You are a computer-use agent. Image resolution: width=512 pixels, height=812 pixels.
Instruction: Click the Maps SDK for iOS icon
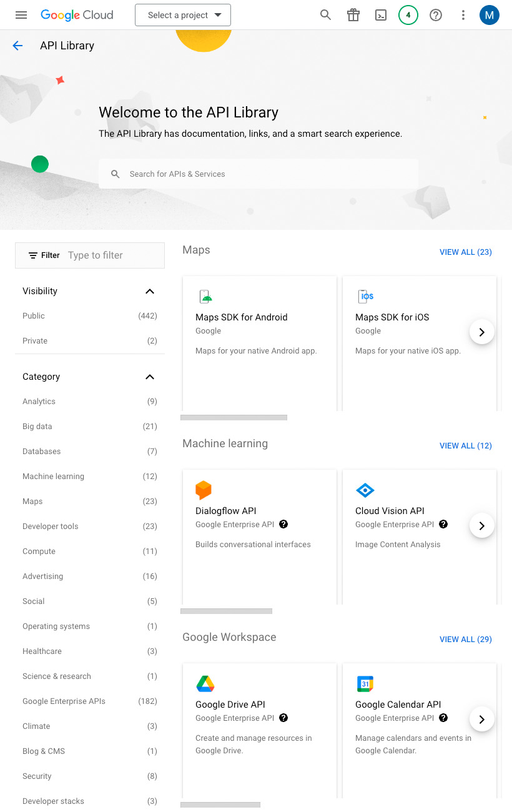[x=365, y=296]
